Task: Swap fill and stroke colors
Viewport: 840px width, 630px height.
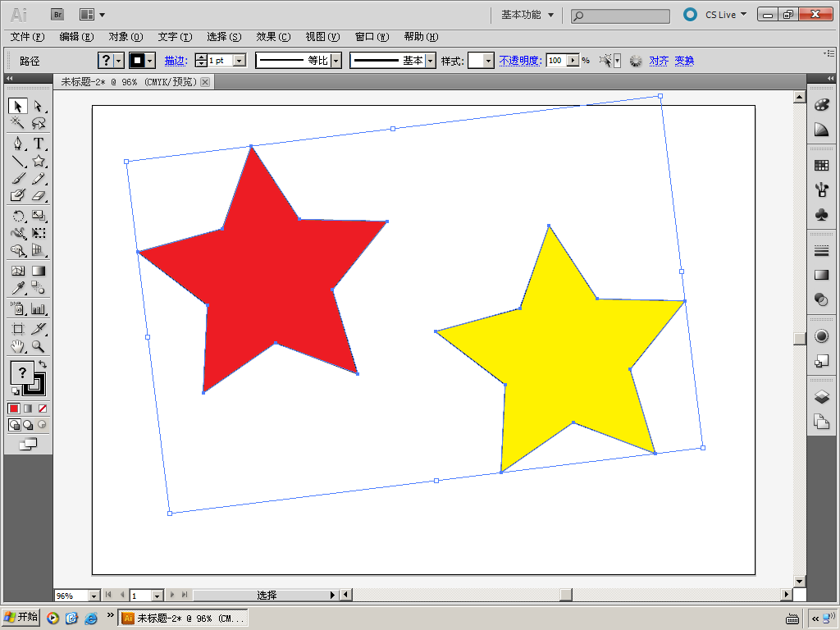Action: coord(43,363)
